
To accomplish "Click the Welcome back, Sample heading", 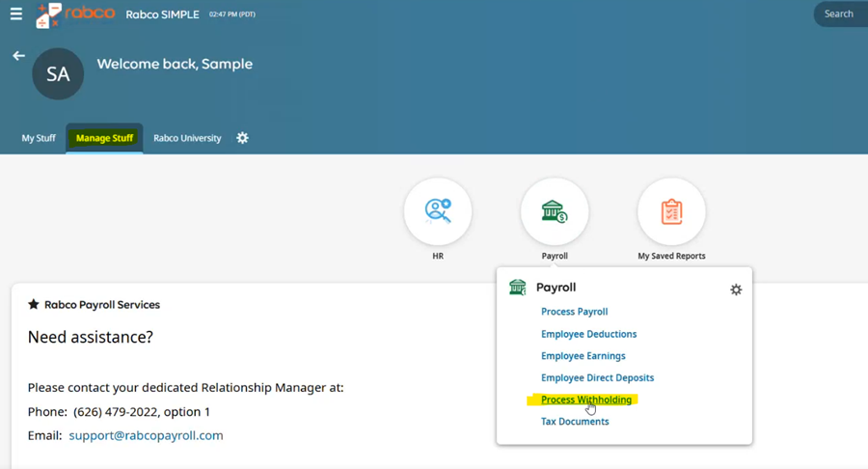I will 175,64.
